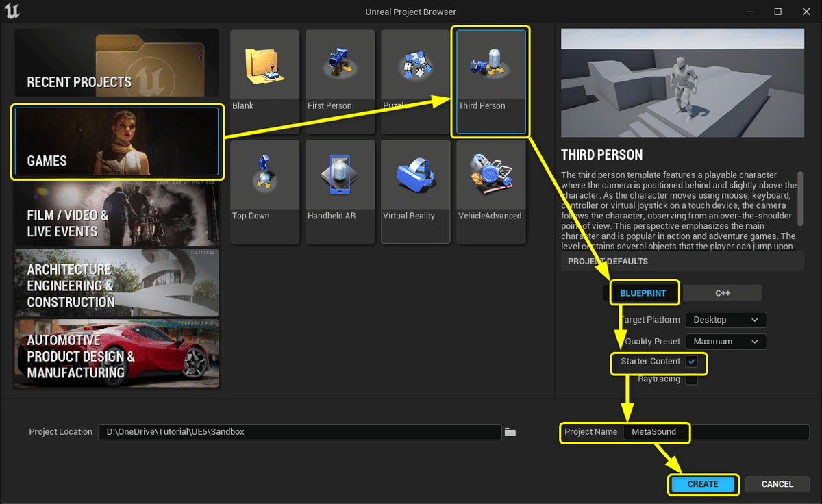Pick the Top Down template
The height and width of the screenshot is (504, 822).
tap(264, 192)
